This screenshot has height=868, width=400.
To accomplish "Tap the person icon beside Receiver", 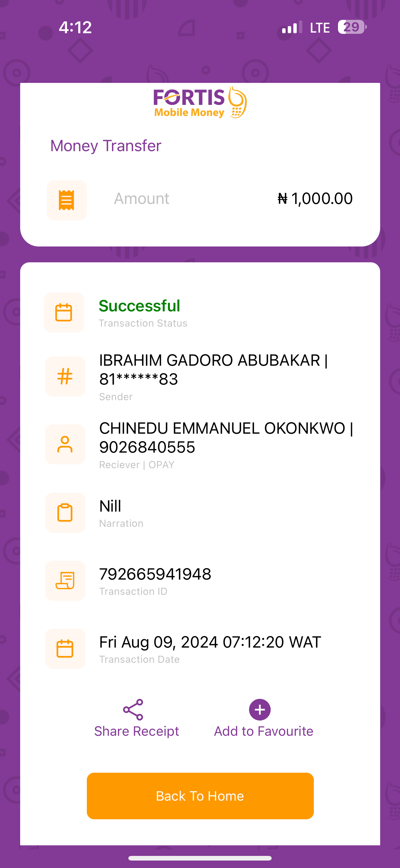I will (x=65, y=444).
